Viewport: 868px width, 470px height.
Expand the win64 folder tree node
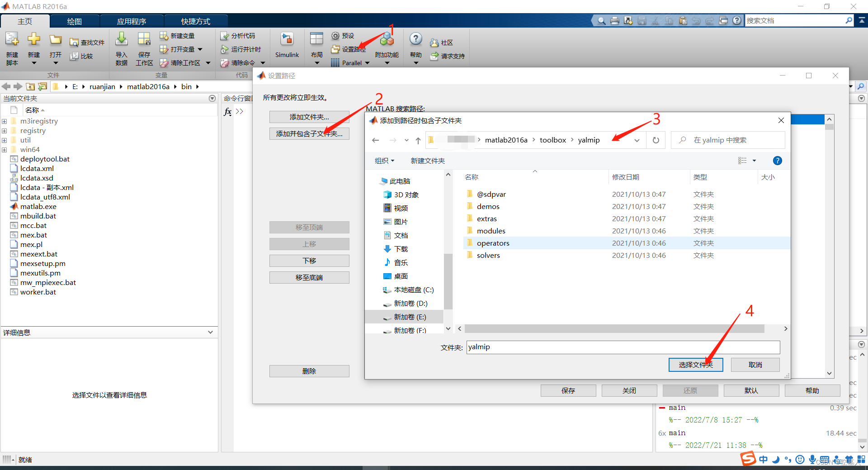pyautogui.click(x=4, y=150)
